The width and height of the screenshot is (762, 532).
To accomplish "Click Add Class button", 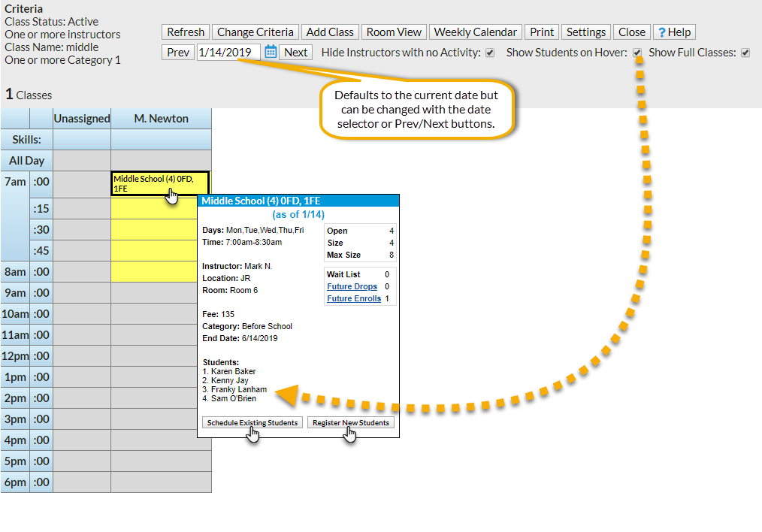I will (x=330, y=32).
